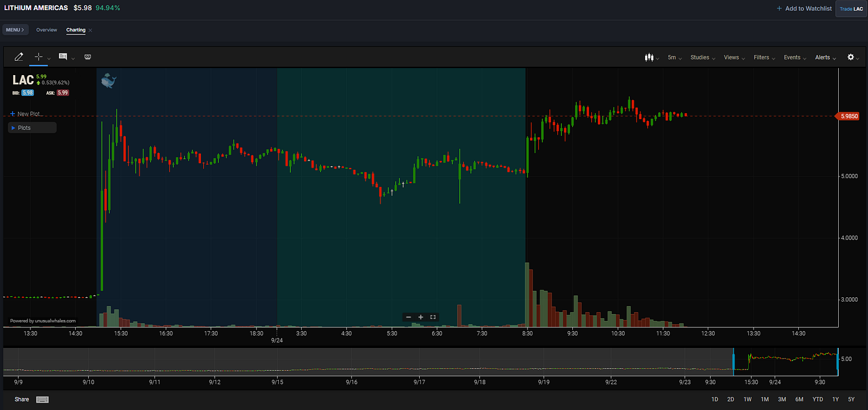
Task: Click the LITHIUM AMERICAS header title
Action: click(x=36, y=8)
